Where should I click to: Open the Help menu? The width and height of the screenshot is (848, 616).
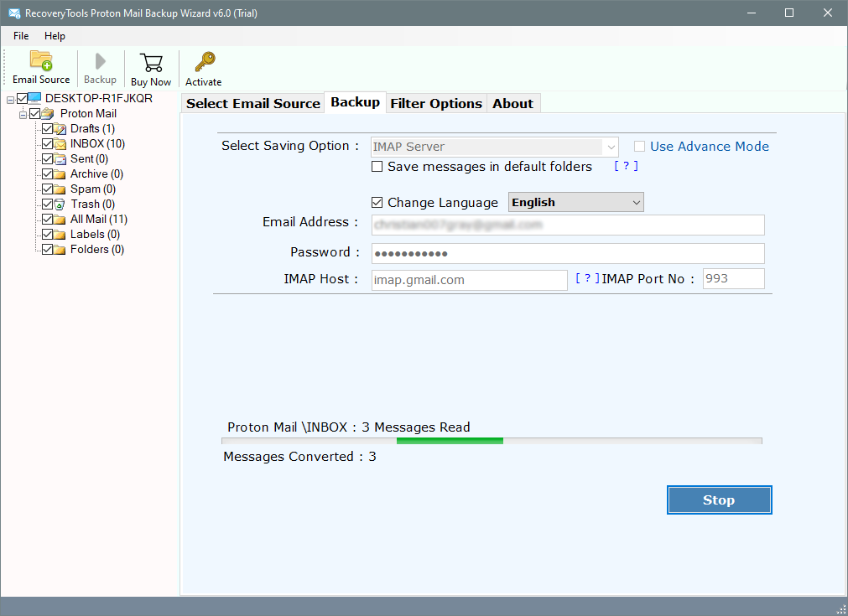(55, 36)
